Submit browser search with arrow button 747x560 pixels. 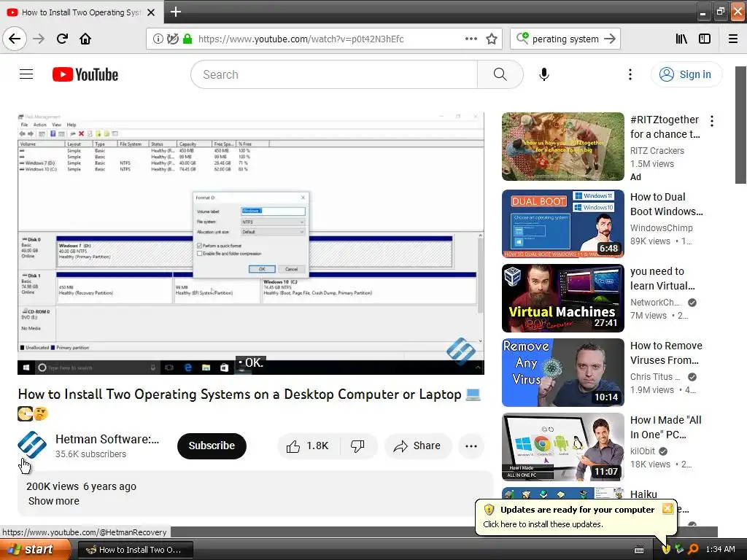(610, 39)
